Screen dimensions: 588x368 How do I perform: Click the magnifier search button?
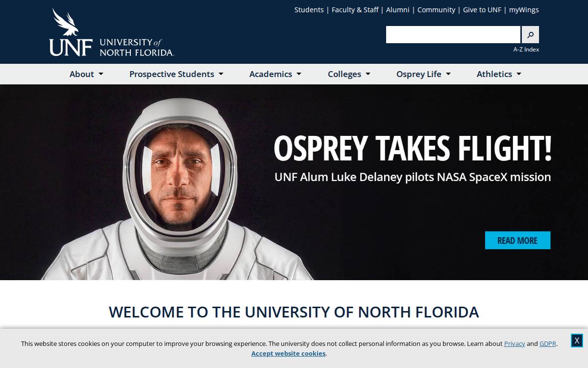(x=530, y=35)
